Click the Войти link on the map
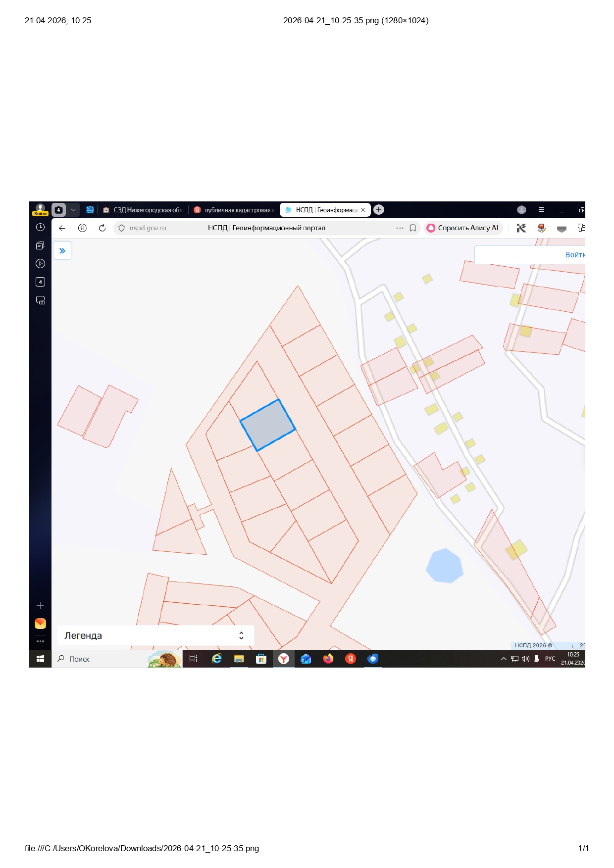This screenshot has height=868, width=614. click(x=574, y=255)
